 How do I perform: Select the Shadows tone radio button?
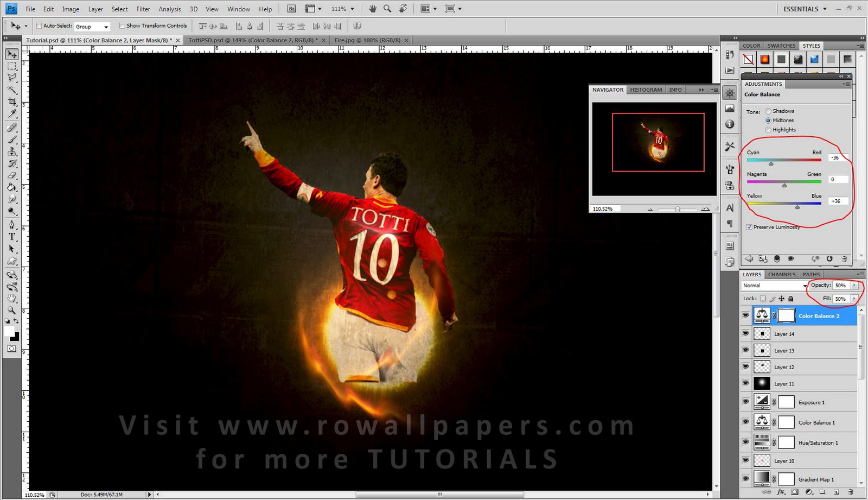pos(768,111)
